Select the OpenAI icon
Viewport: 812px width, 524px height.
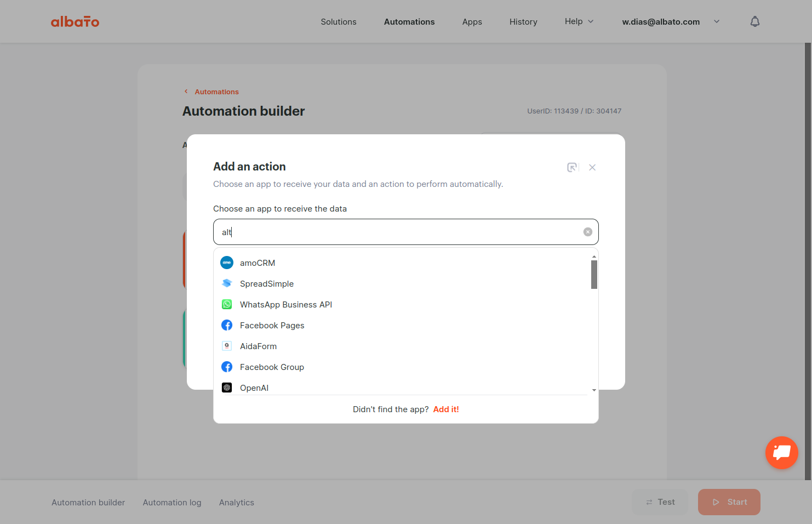(x=227, y=388)
